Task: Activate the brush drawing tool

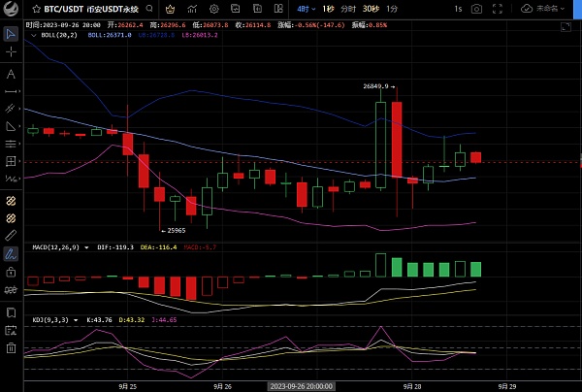Action: click(x=11, y=253)
